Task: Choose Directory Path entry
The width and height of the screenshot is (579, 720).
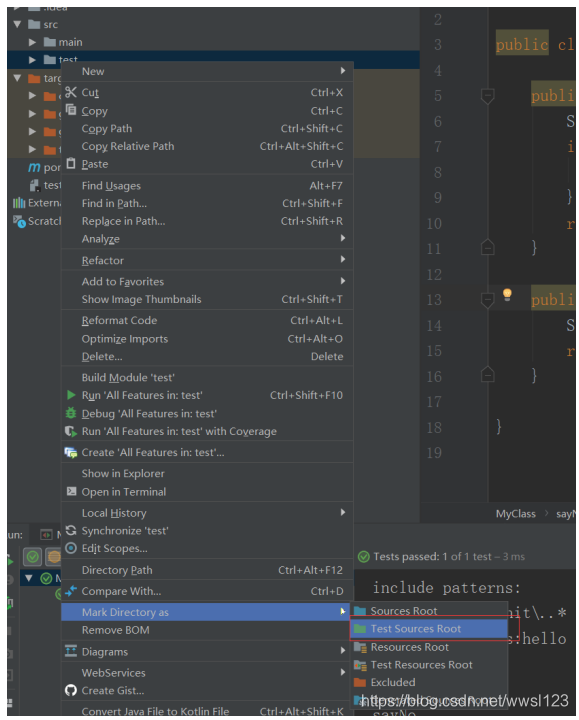Action: click(x=207, y=570)
